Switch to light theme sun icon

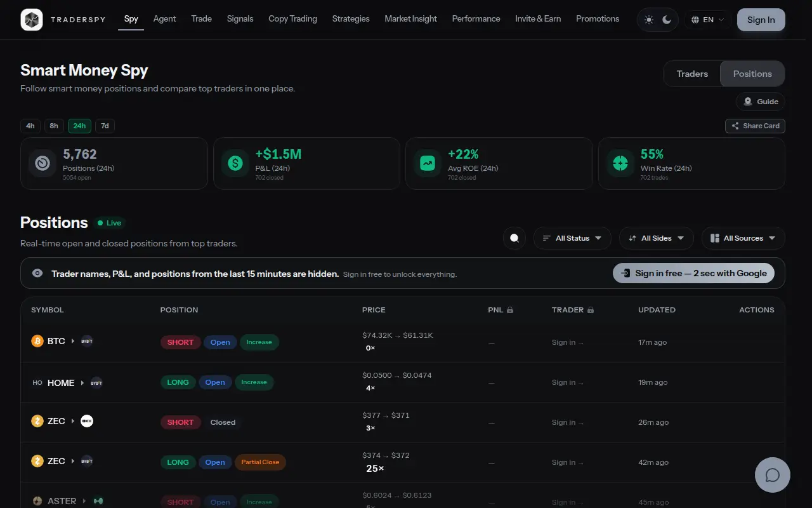click(x=649, y=20)
